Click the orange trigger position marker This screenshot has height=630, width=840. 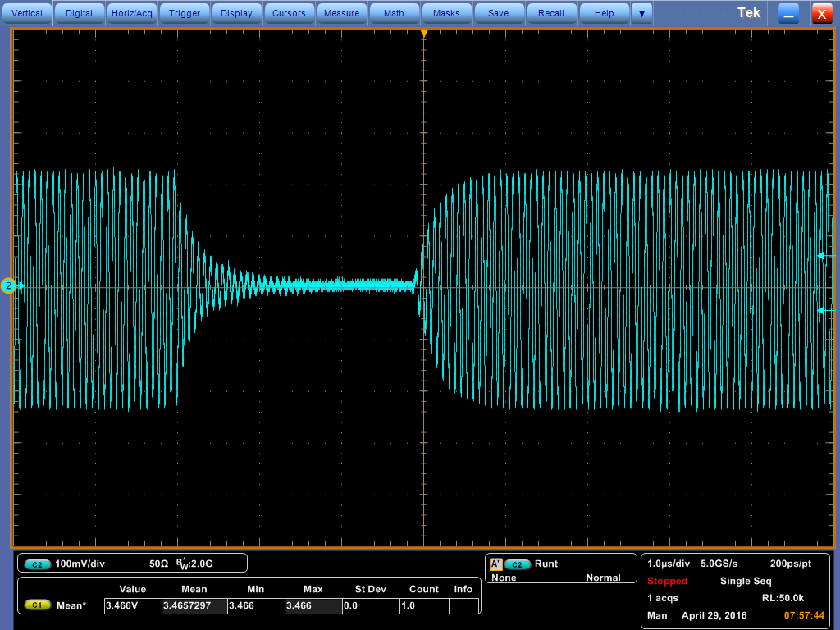424,33
